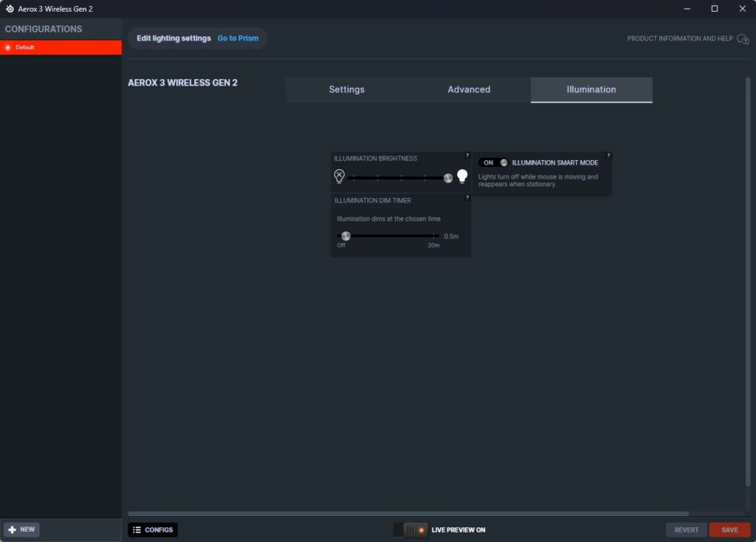Minimize the Aerox 3 window
This screenshot has height=542, width=756.
pos(687,9)
